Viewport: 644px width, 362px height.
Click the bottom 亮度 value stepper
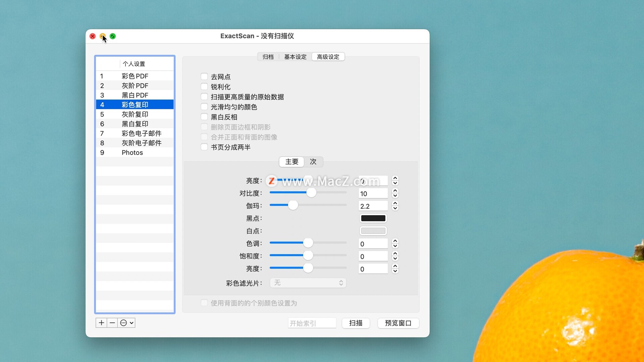pos(395,269)
